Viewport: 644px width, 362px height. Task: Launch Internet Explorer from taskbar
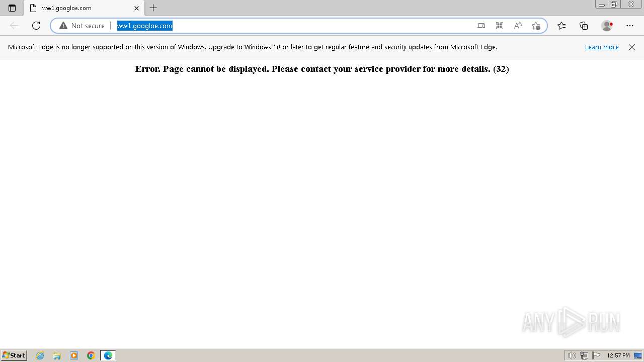click(40, 355)
